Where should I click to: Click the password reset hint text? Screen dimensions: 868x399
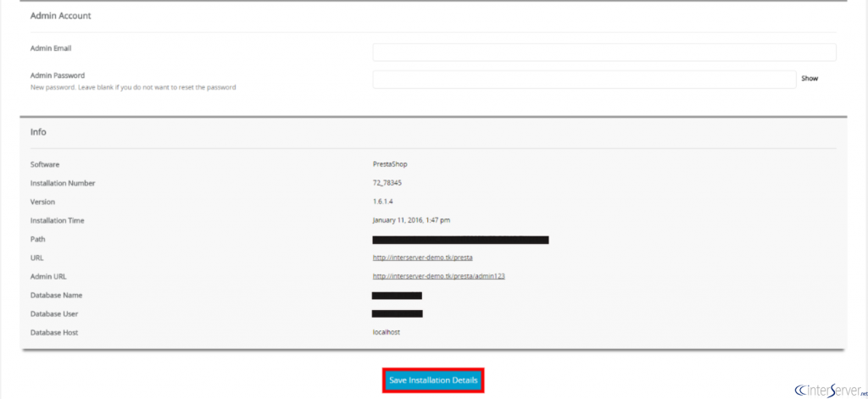click(x=133, y=87)
